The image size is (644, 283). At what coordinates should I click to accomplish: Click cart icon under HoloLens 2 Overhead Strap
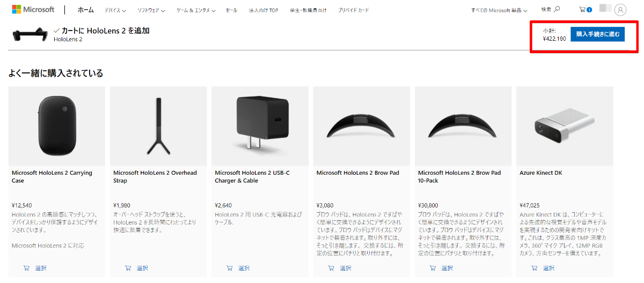(x=128, y=268)
